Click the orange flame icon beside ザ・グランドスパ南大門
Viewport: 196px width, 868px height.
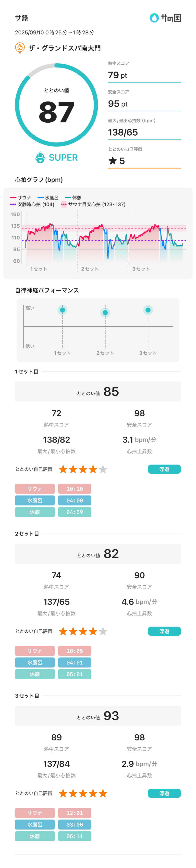(x=20, y=48)
